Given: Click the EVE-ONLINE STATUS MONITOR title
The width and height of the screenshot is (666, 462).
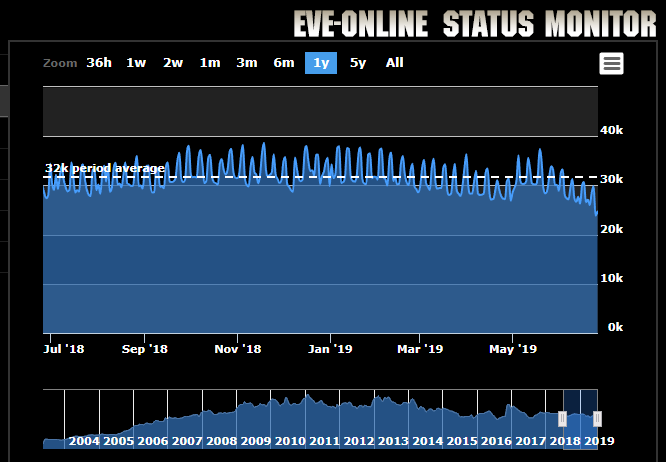Looking at the screenshot, I should (475, 24).
